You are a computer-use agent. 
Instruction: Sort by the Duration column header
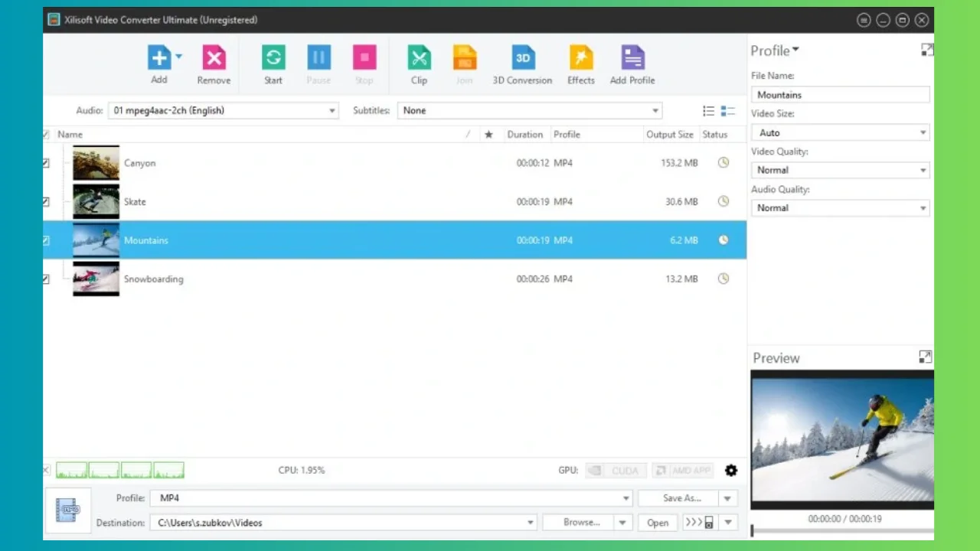[524, 135]
